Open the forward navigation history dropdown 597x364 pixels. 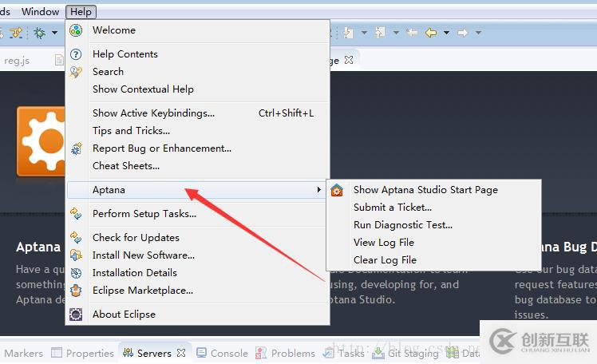[x=478, y=33]
